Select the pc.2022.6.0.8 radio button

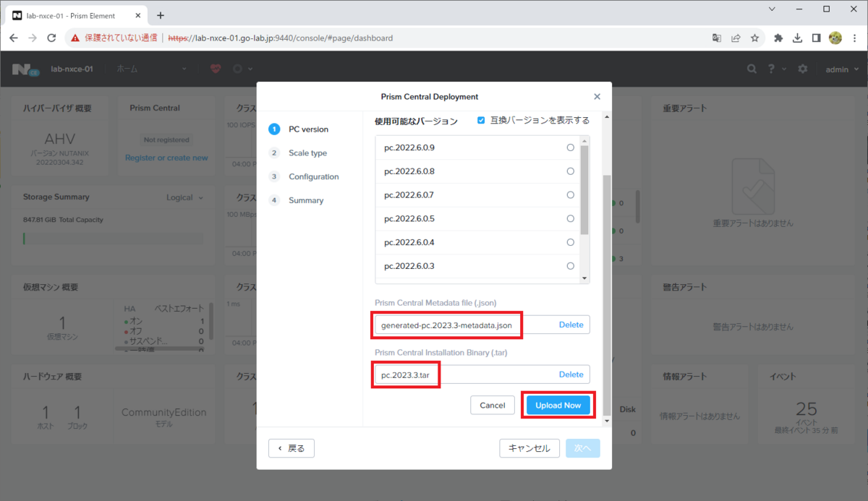(571, 171)
